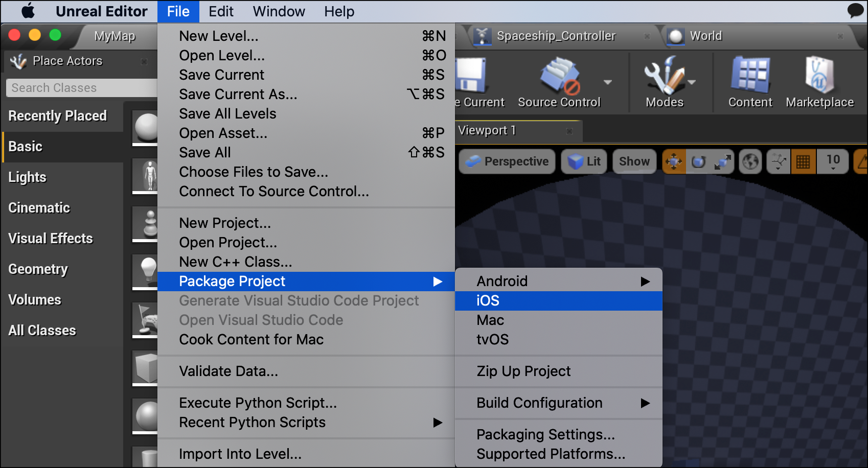Click the Spaceship_Controller tab icon
The image size is (868, 468).
coord(482,36)
